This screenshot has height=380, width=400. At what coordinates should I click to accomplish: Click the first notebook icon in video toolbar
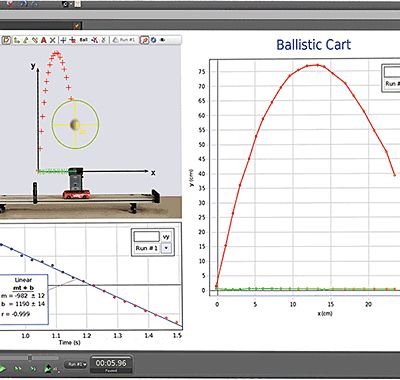point(6,40)
